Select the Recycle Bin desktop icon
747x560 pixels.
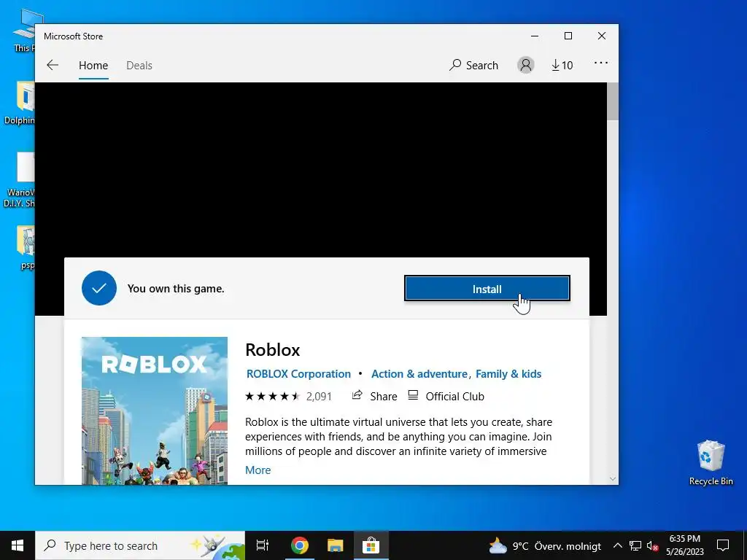[711, 462]
